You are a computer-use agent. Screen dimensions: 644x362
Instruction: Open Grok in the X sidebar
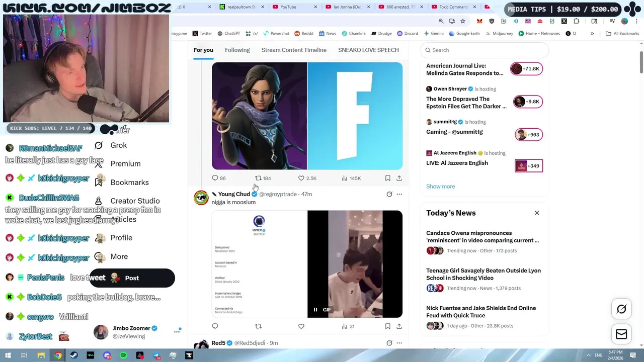112,145
